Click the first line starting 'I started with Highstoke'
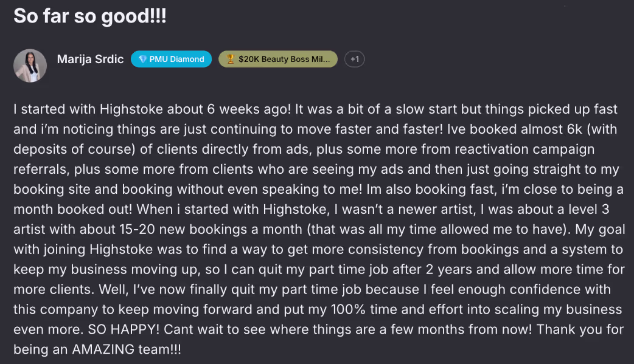The image size is (634, 364). [315, 109]
